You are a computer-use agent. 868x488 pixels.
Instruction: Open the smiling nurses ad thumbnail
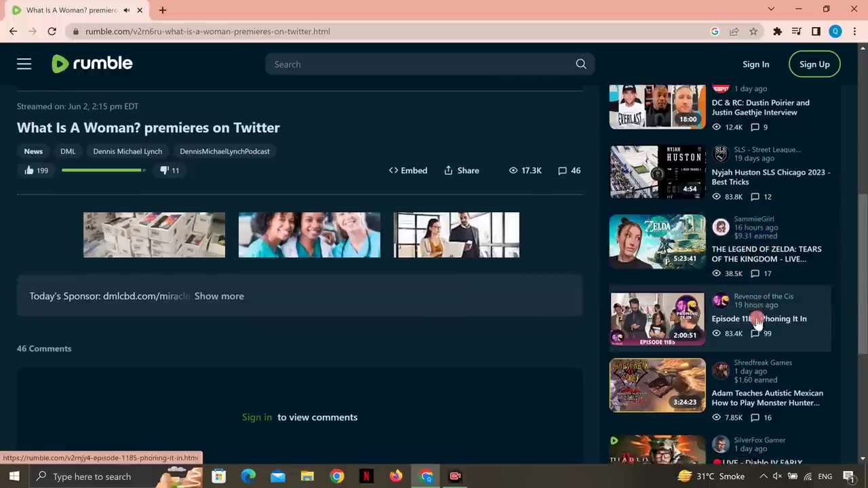tap(309, 235)
